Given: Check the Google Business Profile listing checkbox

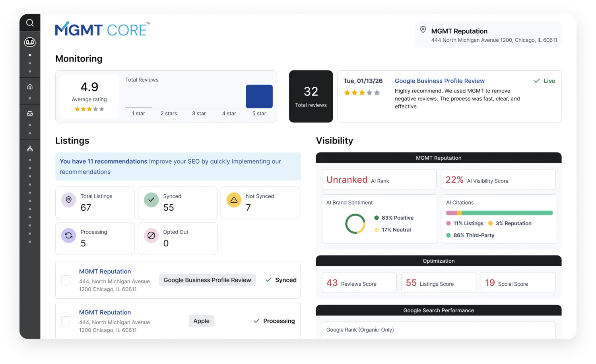Looking at the screenshot, I should (x=66, y=280).
